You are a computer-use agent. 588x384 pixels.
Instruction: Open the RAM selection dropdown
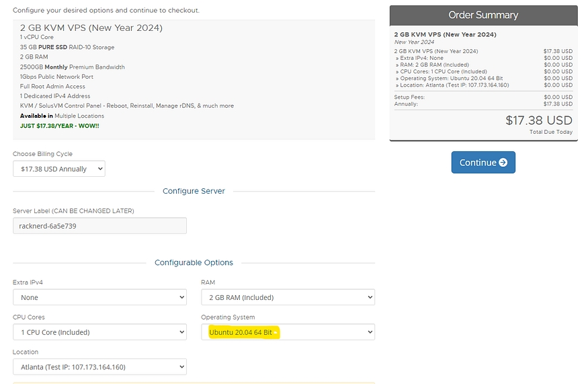point(288,297)
